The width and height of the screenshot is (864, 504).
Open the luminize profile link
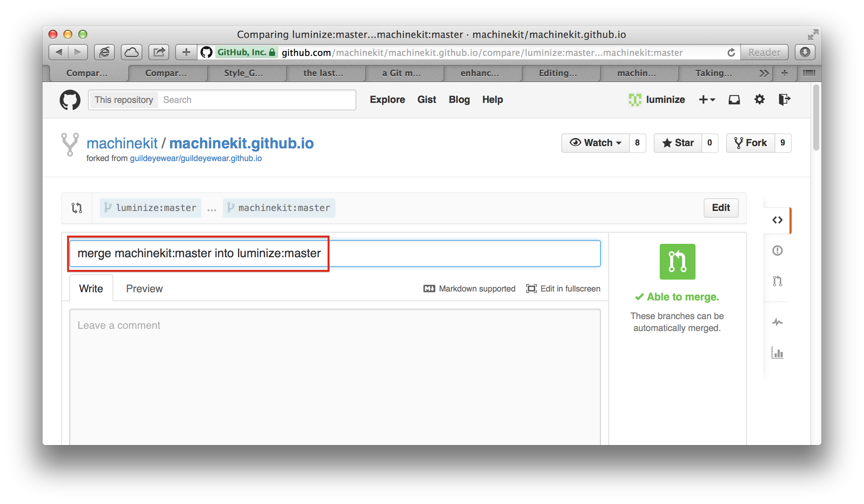665,100
